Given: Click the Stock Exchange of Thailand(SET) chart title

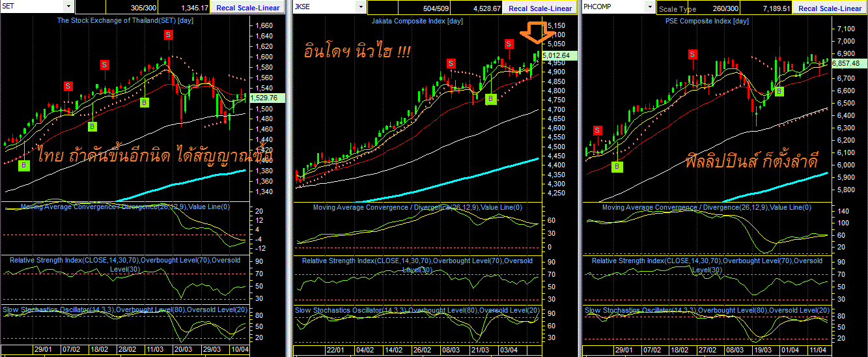Looking at the screenshot, I should click(125, 21).
